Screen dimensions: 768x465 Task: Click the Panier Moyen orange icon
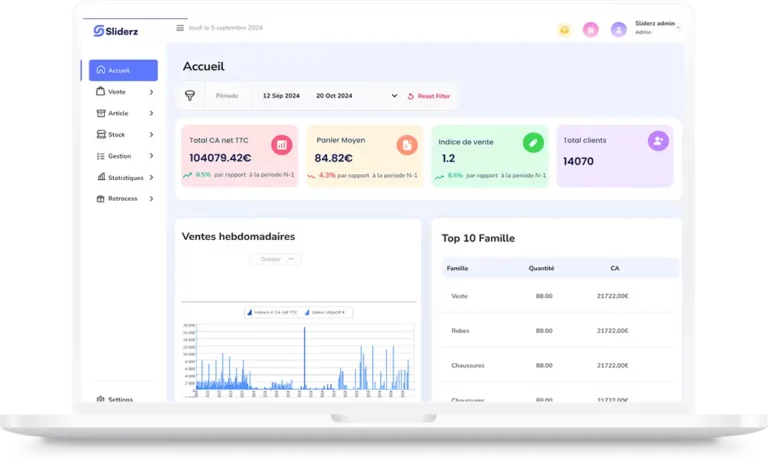coord(406,145)
